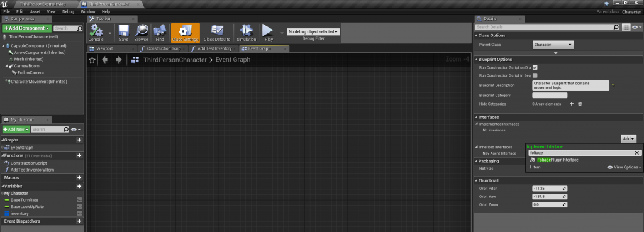644x232 pixels.
Task: Click the Orbit Yaw value field
Action: click(x=550, y=196)
